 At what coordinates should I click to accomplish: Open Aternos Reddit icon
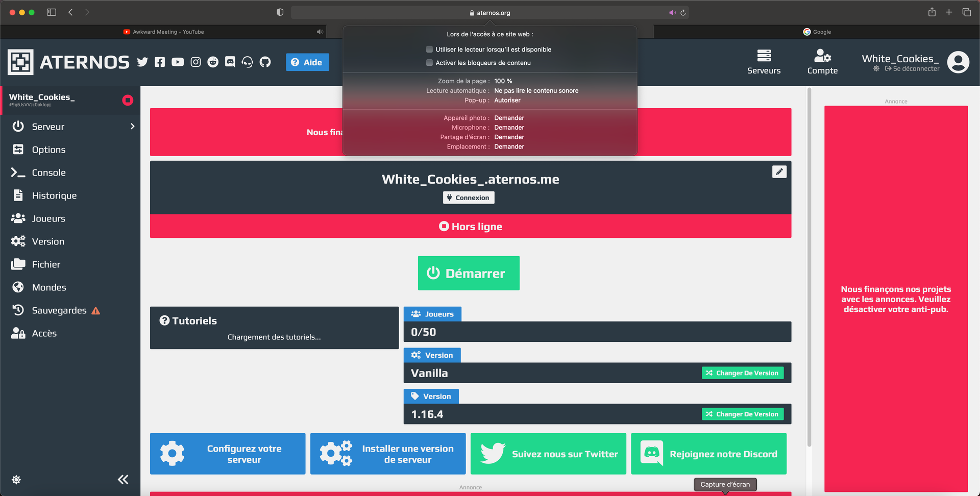point(213,62)
